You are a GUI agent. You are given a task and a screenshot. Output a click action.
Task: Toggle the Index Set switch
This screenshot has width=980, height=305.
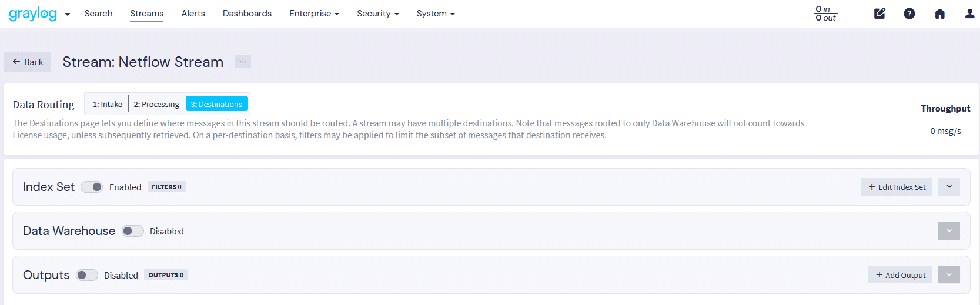[x=92, y=187]
